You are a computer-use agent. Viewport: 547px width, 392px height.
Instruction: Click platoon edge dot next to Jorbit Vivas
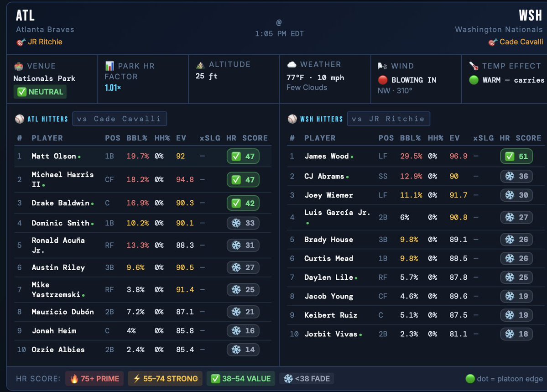pos(360,335)
